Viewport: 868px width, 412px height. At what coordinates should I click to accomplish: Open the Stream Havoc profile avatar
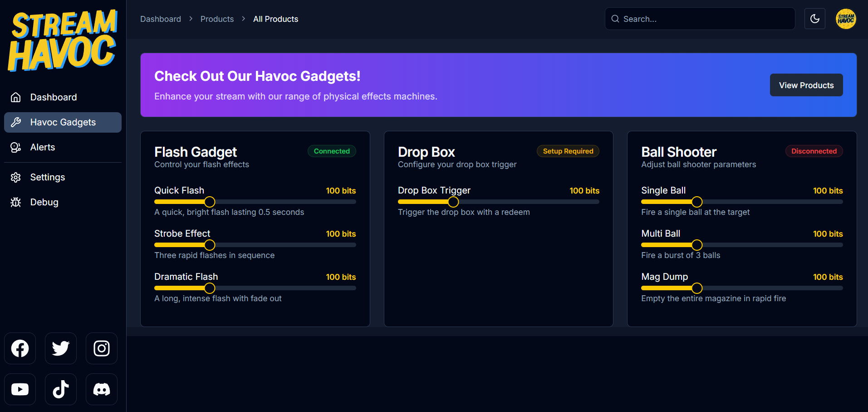pos(846,19)
